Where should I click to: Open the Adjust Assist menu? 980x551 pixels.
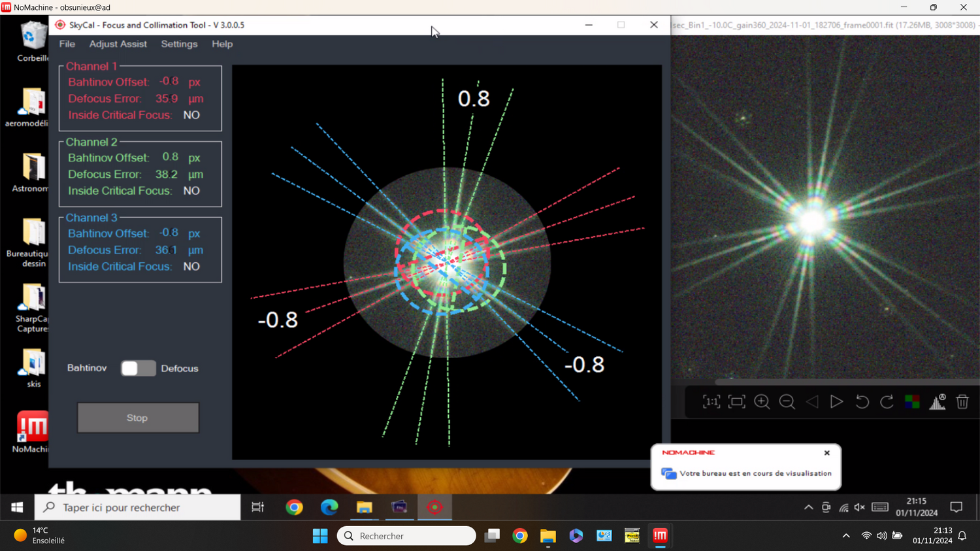pyautogui.click(x=118, y=44)
